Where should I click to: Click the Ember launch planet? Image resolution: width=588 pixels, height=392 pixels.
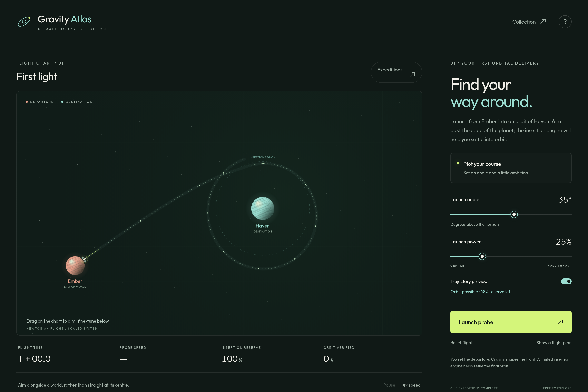coord(75,265)
